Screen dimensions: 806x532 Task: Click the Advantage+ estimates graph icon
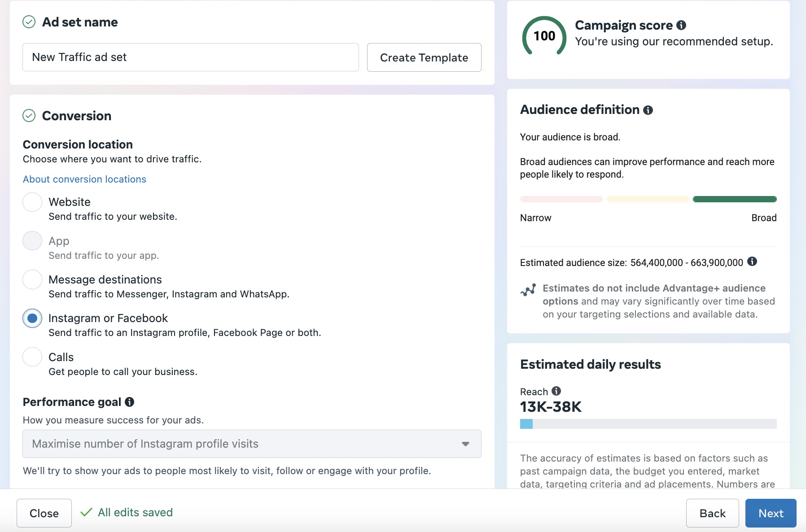[528, 290]
